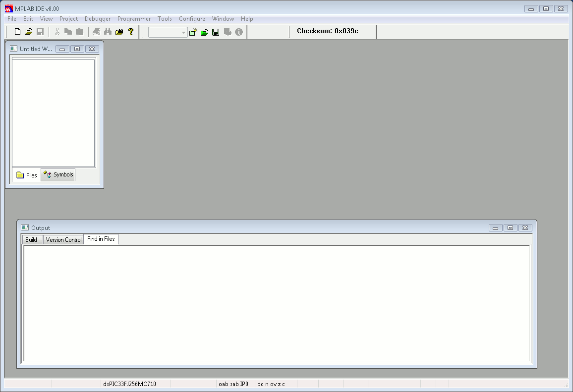573x392 pixels.
Task: Click the Find in Files folder icon
Action: click(x=119, y=32)
